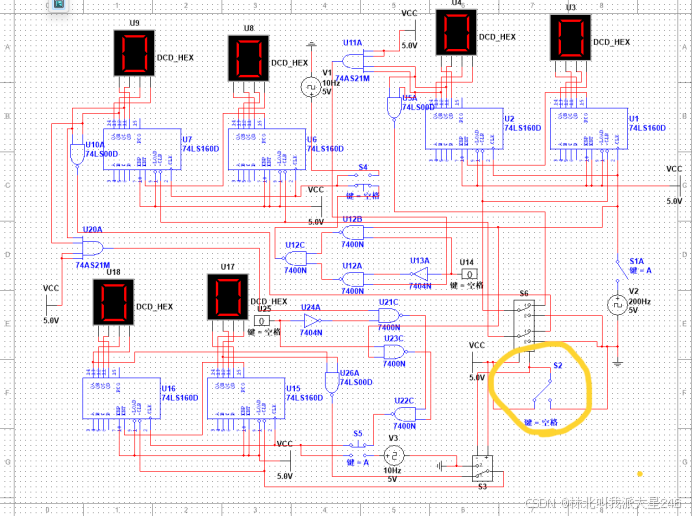Select the U9 hex display
692x517 pixels.
[134, 53]
